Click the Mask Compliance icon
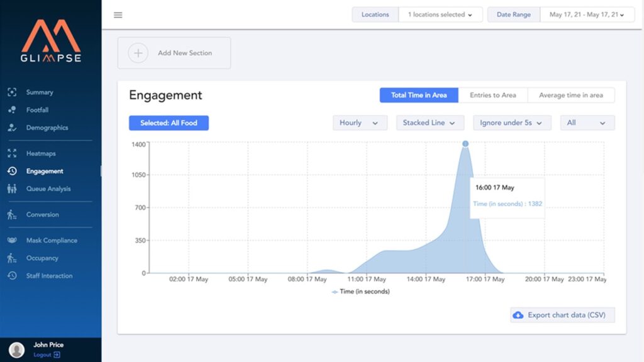Screen dimensions: 644x362 click(12, 240)
